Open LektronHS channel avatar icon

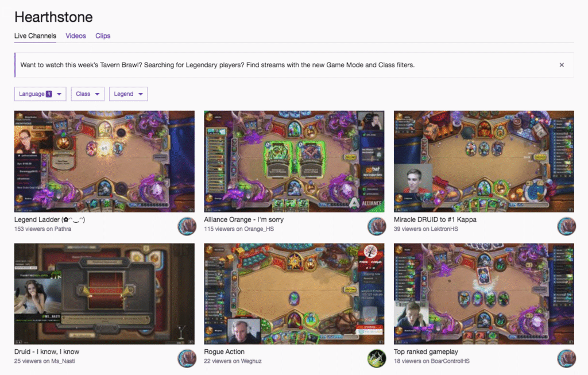(x=566, y=226)
